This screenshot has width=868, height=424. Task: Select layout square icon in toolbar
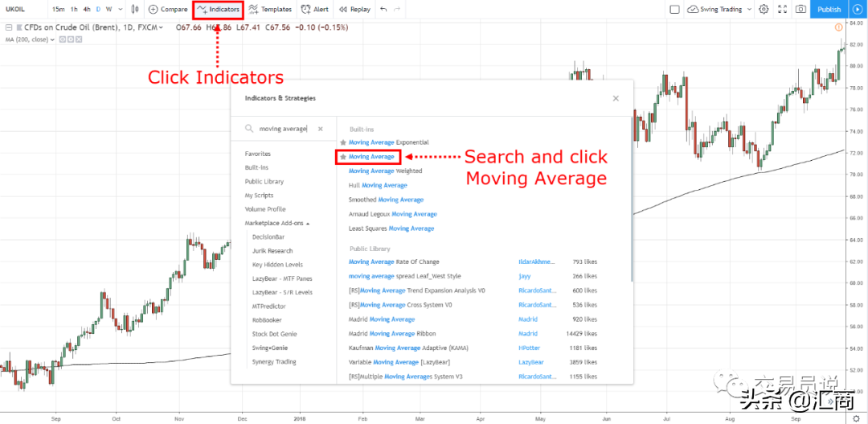[674, 9]
